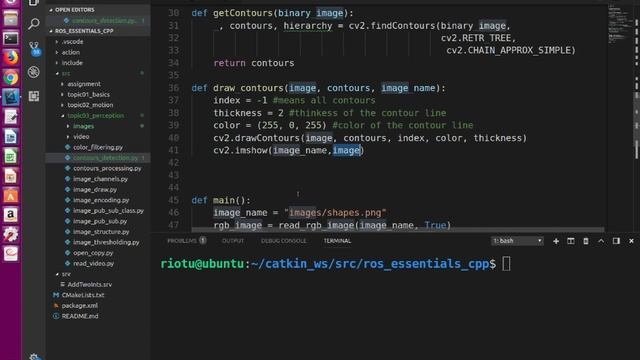Open the Extensions view
The width and height of the screenshot is (640, 360).
point(34,96)
